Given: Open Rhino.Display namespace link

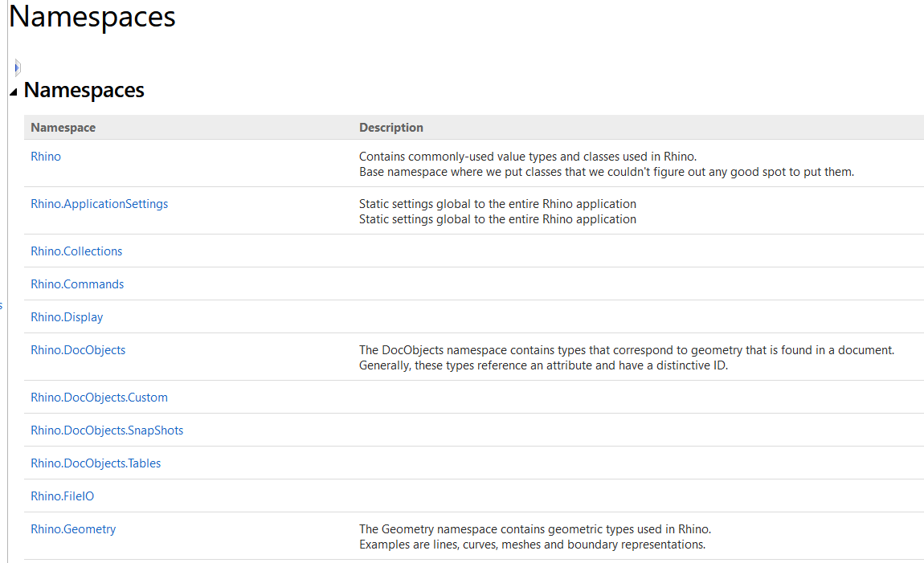Looking at the screenshot, I should point(67,317).
